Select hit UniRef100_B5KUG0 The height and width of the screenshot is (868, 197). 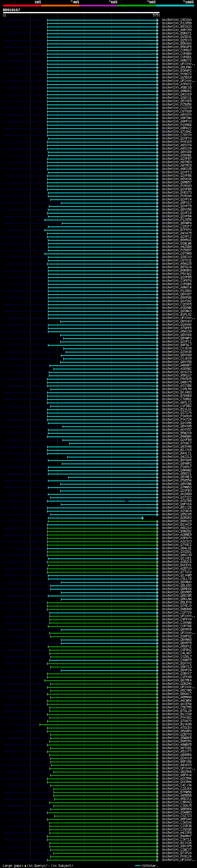point(177,43)
